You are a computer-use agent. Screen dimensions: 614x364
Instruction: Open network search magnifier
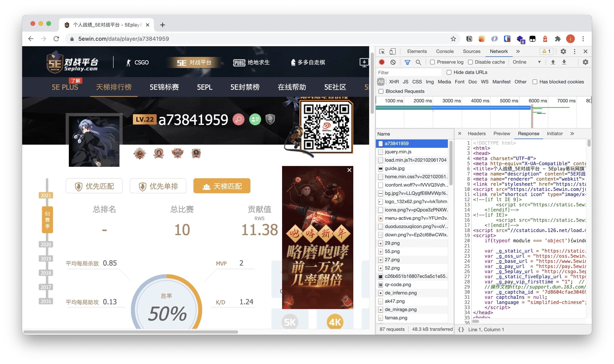418,62
